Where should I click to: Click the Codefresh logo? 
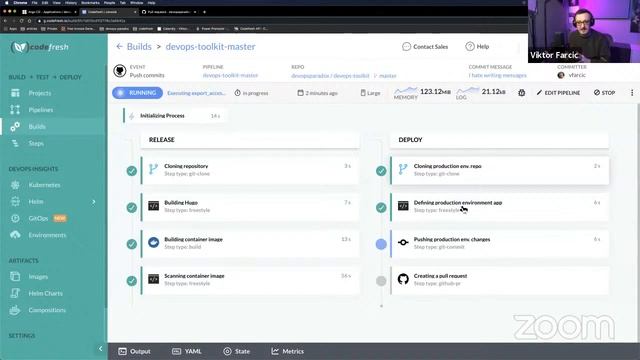(x=40, y=47)
